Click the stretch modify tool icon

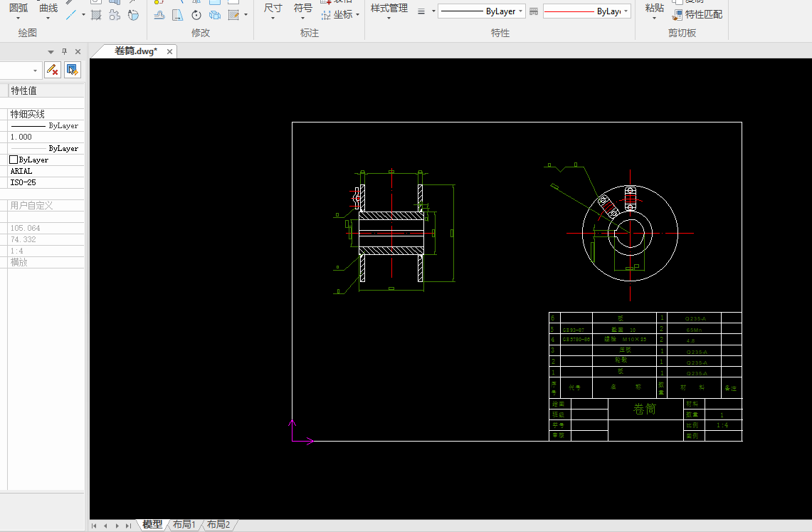click(178, 15)
